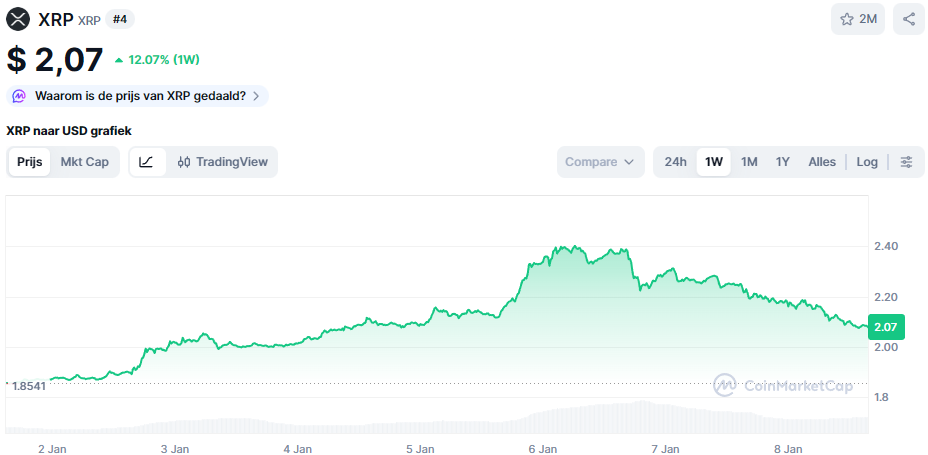Click the 3 Jan date label
928x455 pixels.
[175, 449]
